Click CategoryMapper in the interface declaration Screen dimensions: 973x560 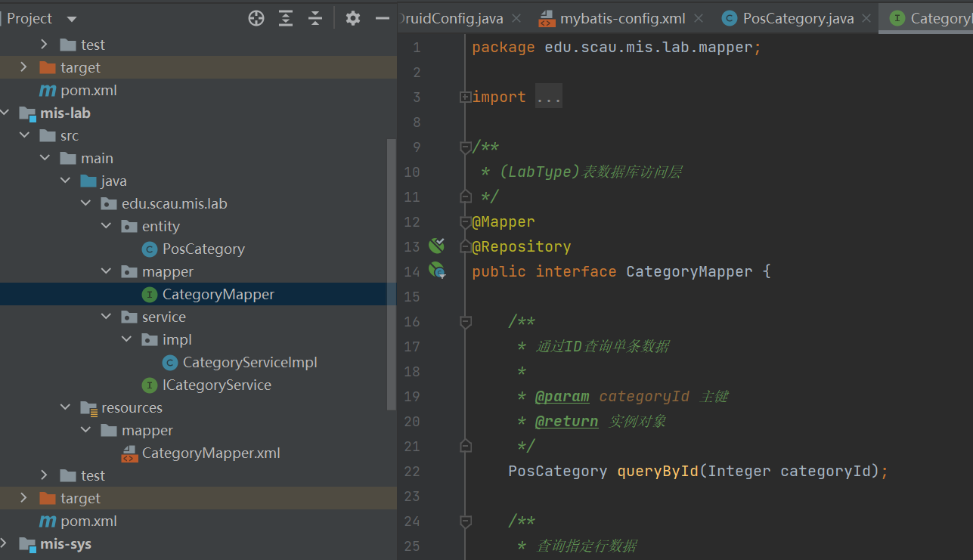click(689, 271)
